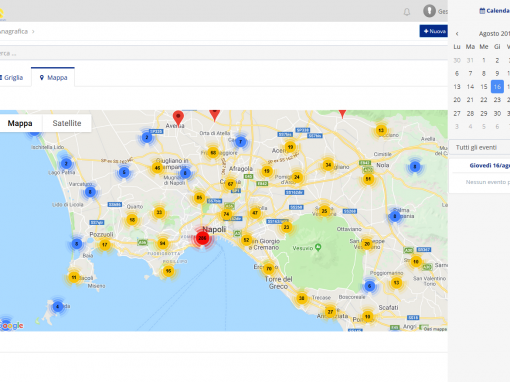Select August 29 in the calendar
Viewport: 510px width, 382px height.
pyautogui.click(x=484, y=113)
